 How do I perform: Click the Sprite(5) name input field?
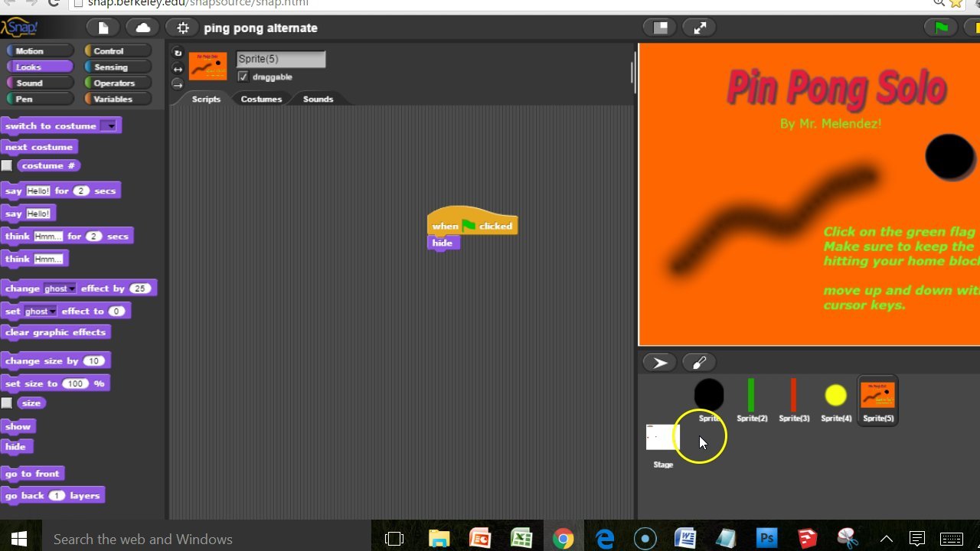click(280, 58)
